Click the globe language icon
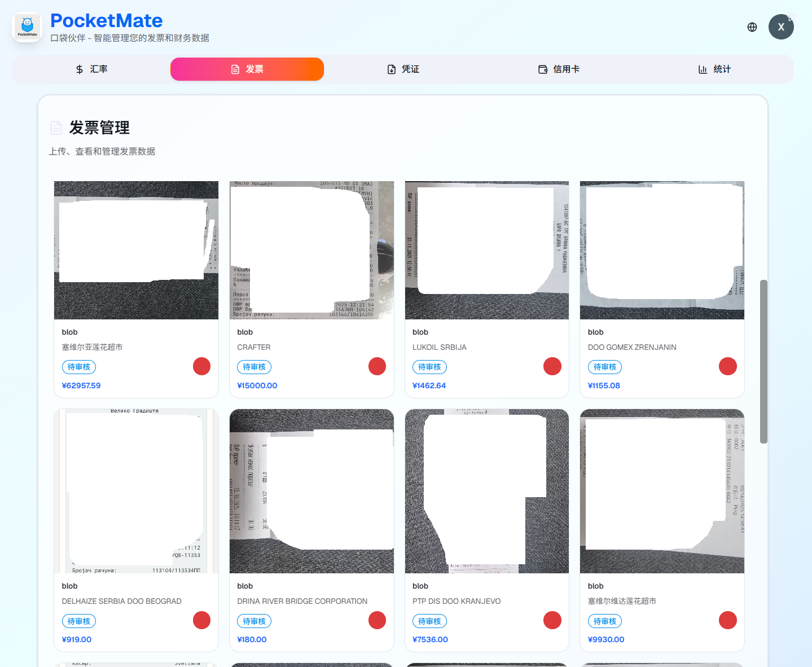Screen dimensions: 812x667 (752, 27)
